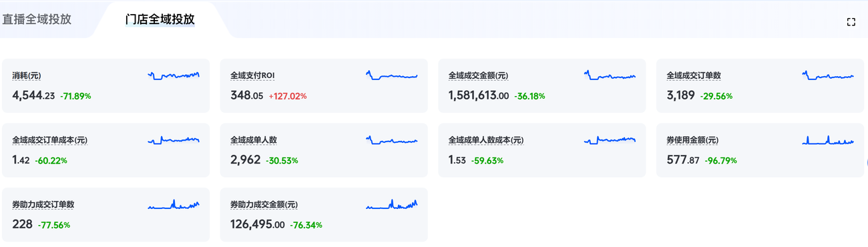Select the 券助力成交金额(元) metric label
This screenshot has height=247, width=868.
pos(264,204)
